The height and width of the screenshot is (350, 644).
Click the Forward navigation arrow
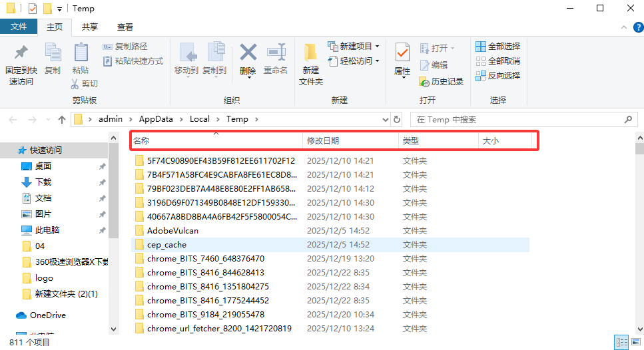coord(32,120)
